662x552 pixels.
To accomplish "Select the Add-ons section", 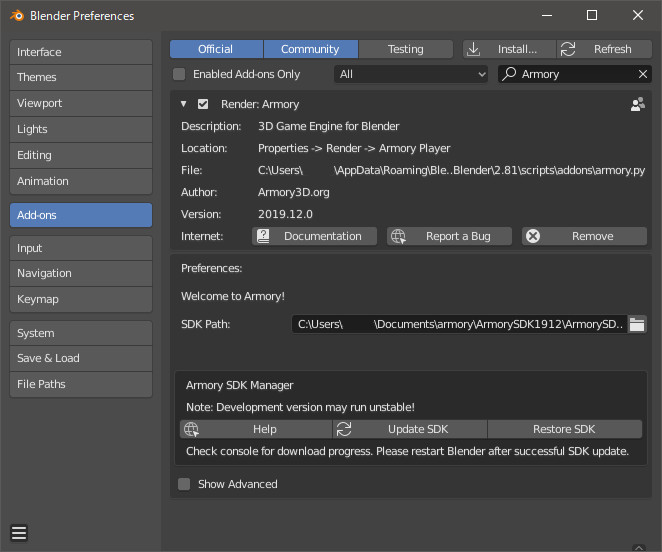I will click(x=81, y=215).
